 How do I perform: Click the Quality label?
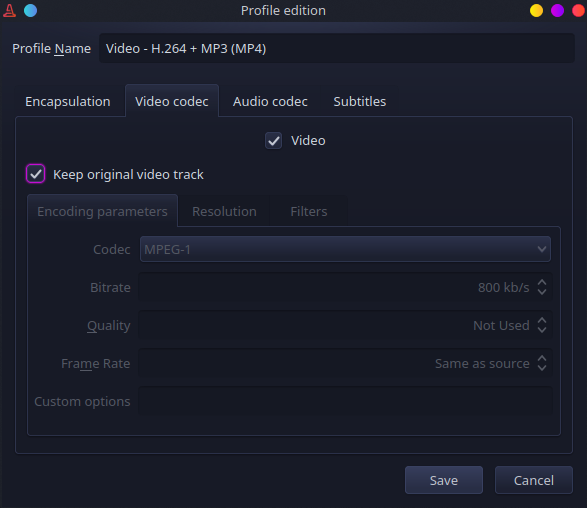pos(109,326)
